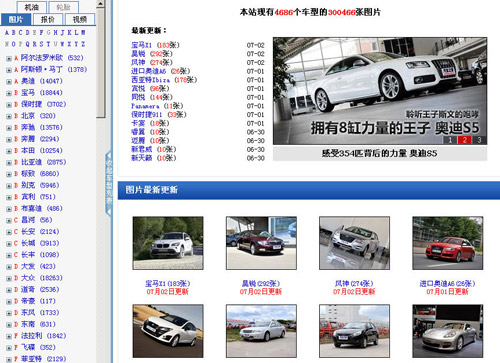Open the 标致 (6860) brand entry

[x=40, y=174]
